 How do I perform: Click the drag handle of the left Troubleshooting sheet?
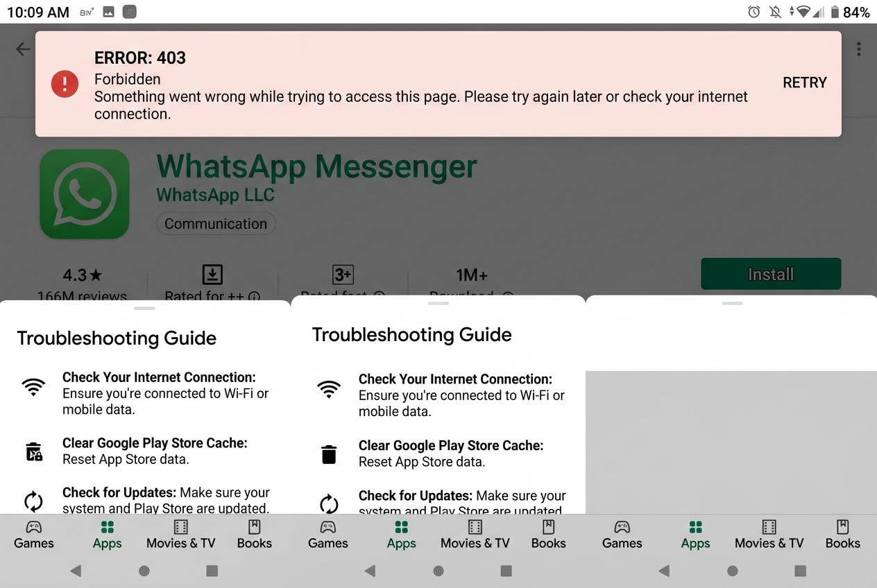(x=144, y=308)
